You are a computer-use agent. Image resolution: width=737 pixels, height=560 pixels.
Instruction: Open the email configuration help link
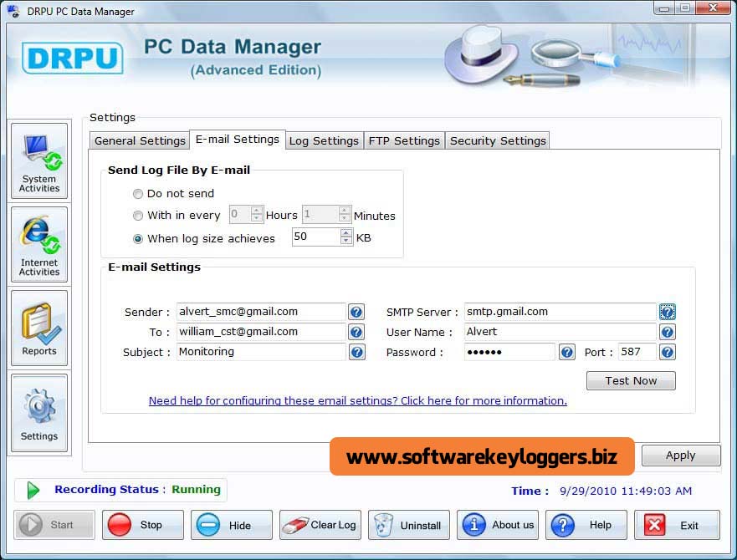pyautogui.click(x=358, y=400)
